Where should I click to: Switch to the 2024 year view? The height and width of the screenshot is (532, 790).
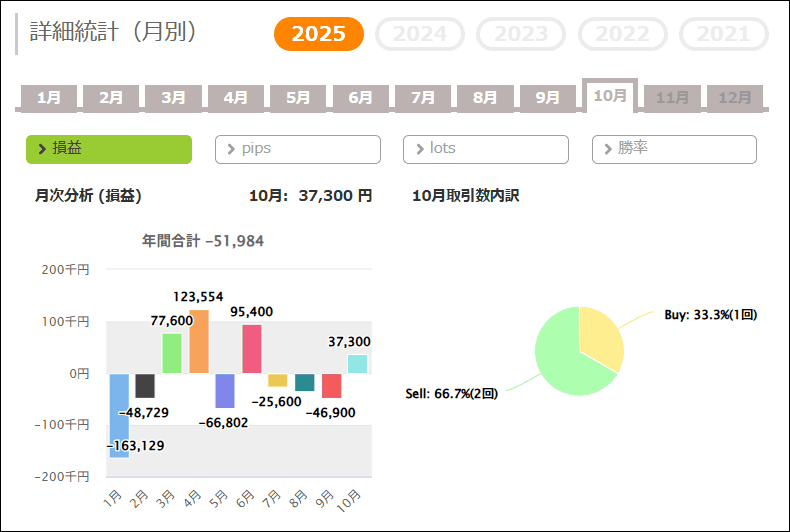(x=420, y=34)
